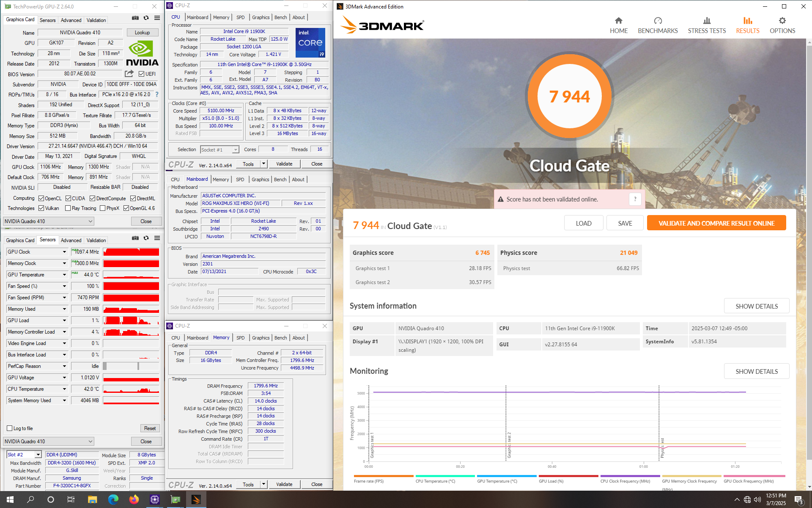Image resolution: width=812 pixels, height=508 pixels.
Task: Switch to GPU-Z taskbar icon
Action: pos(175,500)
